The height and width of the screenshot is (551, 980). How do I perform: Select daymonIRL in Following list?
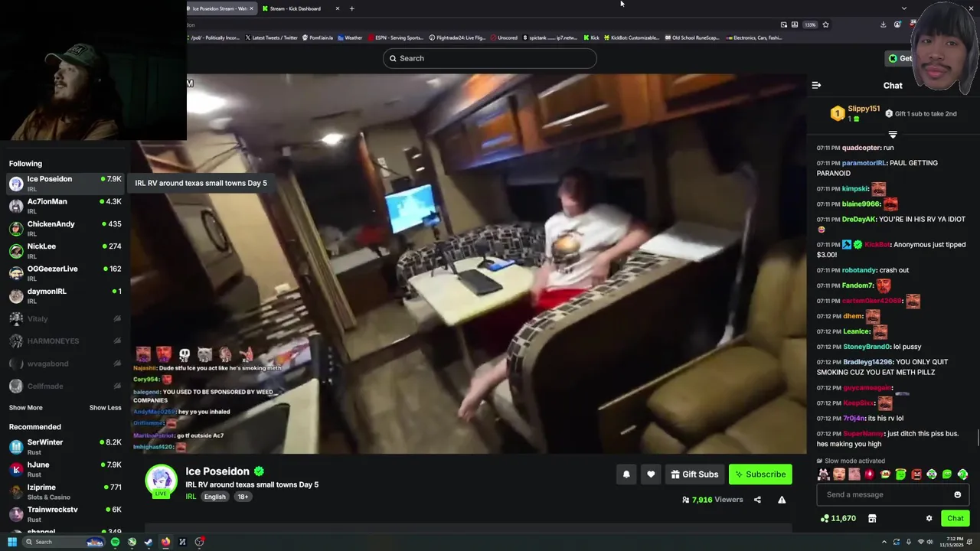coord(65,295)
